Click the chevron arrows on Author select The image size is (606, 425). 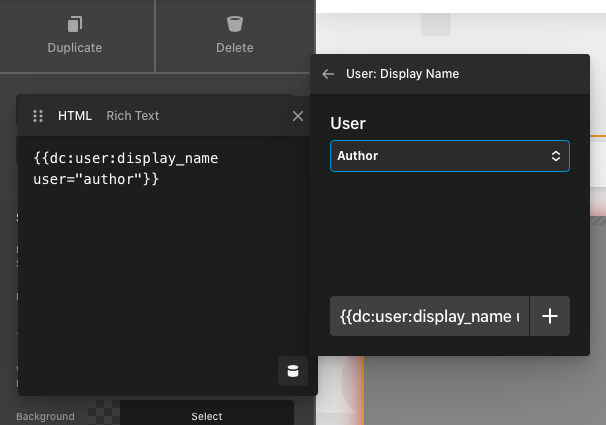pos(557,156)
